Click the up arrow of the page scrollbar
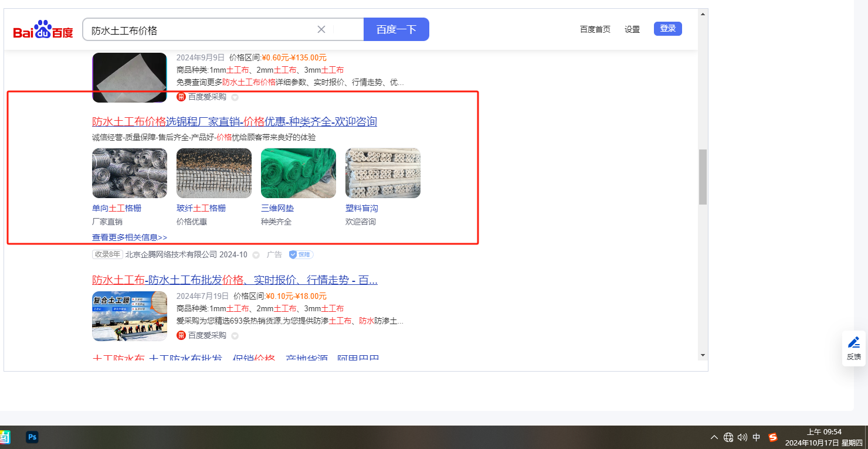Screen dimensions: 868x449 tap(703, 13)
